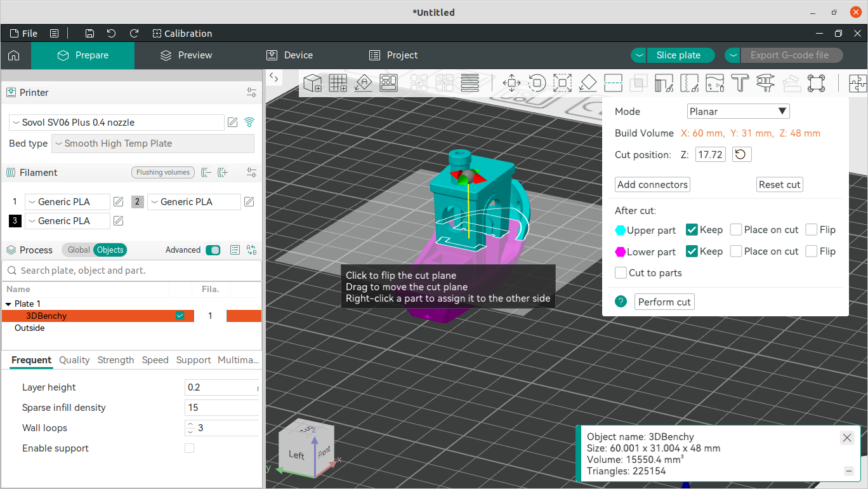Screen dimensions: 868x489
Task: Click the compare presets icon in Process
Action: [x=251, y=250]
